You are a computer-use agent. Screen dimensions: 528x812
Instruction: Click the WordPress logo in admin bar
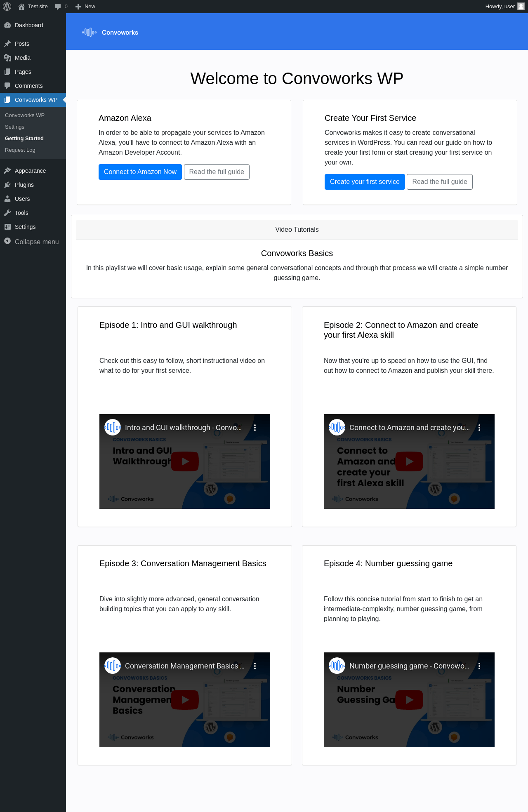[7, 7]
